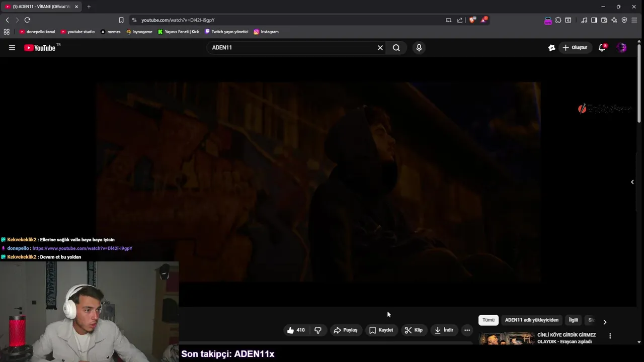Open the YouTube hamburger guide menu
This screenshot has height=362, width=644.
(x=12, y=48)
